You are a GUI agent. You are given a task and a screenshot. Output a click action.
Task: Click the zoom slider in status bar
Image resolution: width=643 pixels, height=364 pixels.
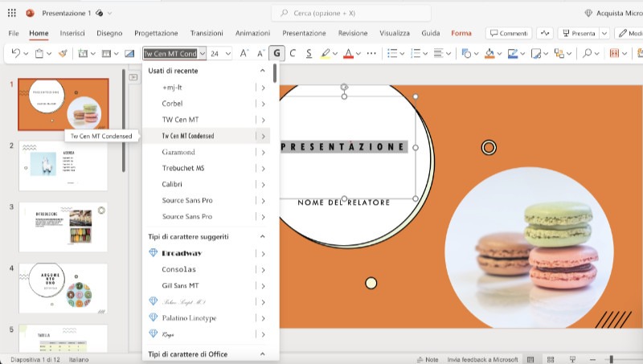coord(612,359)
